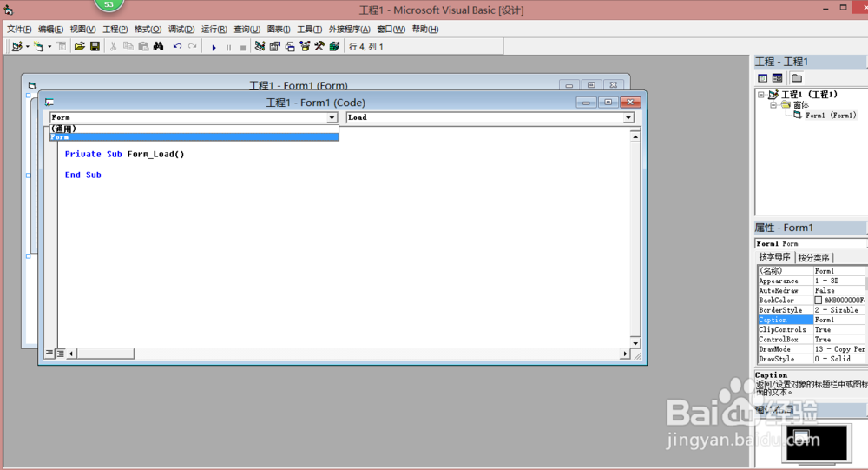The image size is (868, 470).
Task: Choose (通用) in the object list
Action: (x=194, y=129)
